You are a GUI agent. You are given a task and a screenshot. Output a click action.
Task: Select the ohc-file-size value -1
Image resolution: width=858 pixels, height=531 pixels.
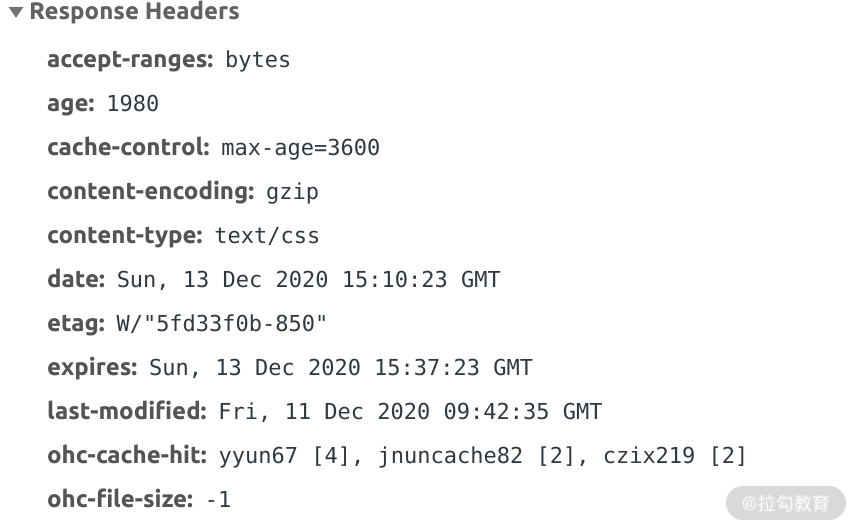coord(218,500)
